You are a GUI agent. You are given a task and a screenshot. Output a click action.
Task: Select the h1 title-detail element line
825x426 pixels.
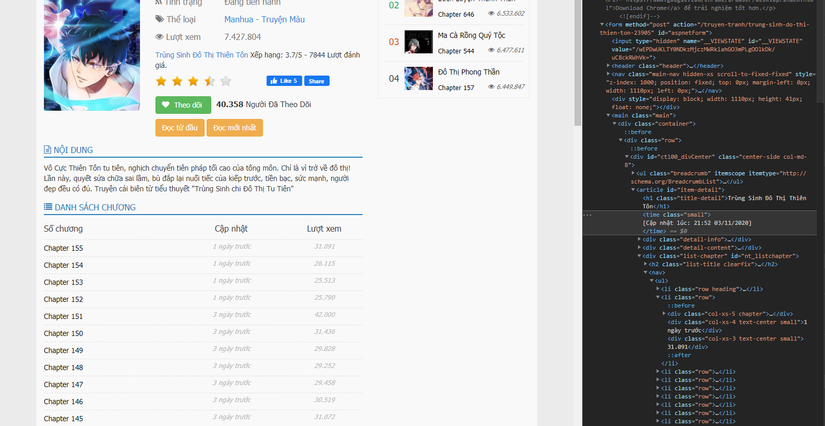(x=724, y=202)
